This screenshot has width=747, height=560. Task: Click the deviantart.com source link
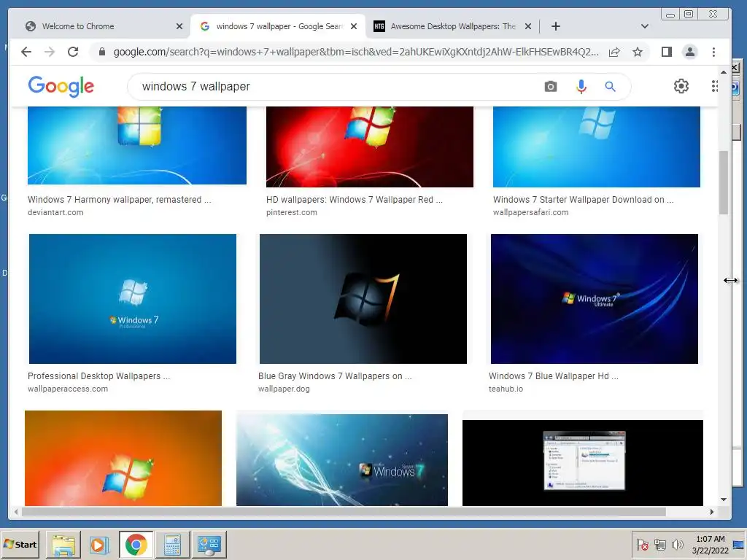pos(55,212)
